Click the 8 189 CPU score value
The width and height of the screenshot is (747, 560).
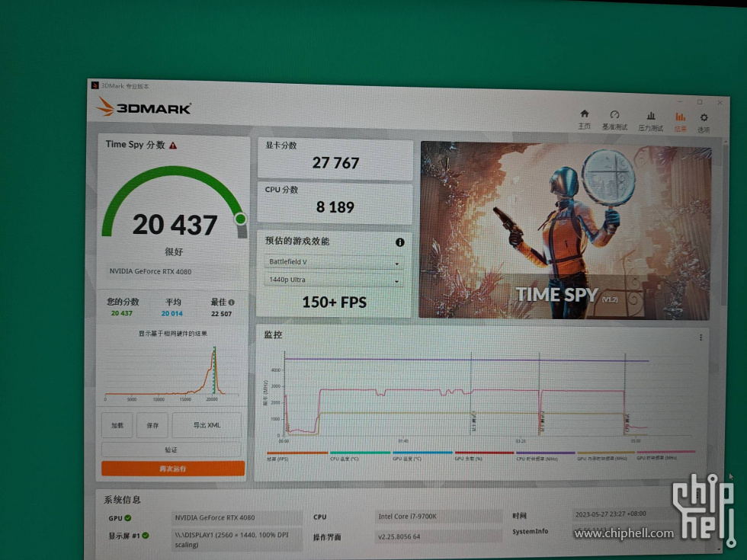coord(335,207)
